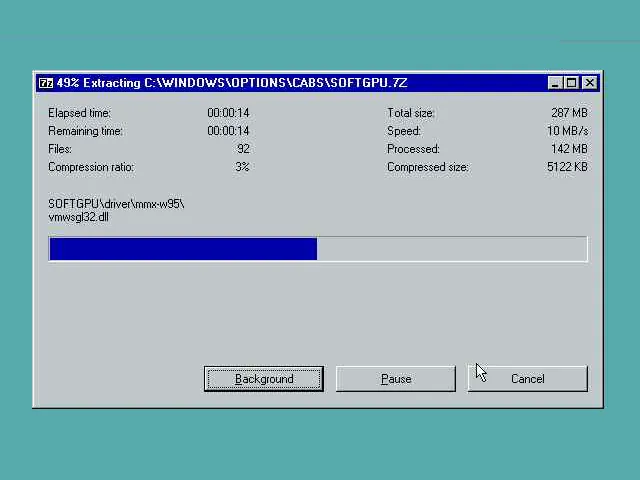The height and width of the screenshot is (480, 640).
Task: Minimize the extracting window
Action: click(x=554, y=83)
